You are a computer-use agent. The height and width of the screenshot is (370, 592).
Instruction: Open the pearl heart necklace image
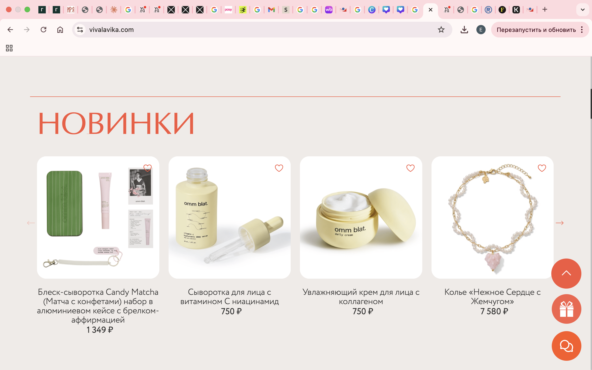point(492,217)
